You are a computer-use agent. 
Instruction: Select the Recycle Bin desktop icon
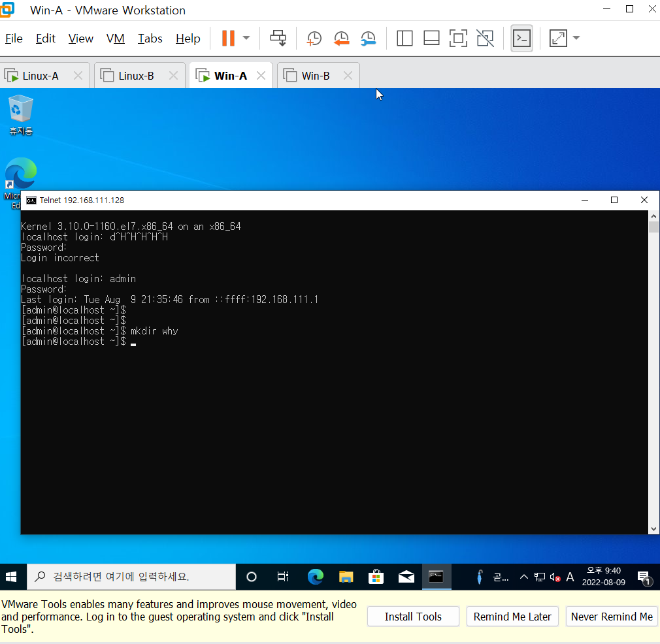[x=21, y=115]
